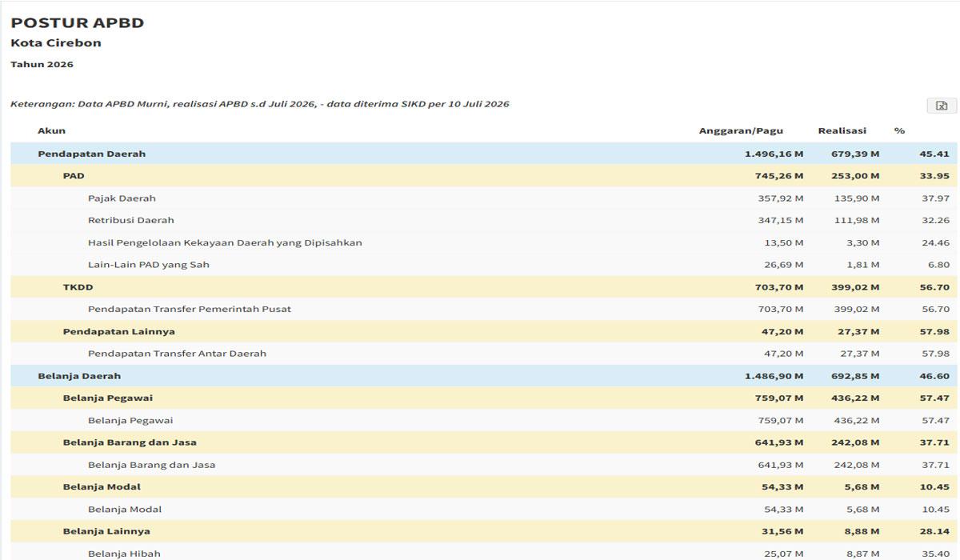Click the 1,81 M realization cell
This screenshot has height=560, width=960.
864,265
